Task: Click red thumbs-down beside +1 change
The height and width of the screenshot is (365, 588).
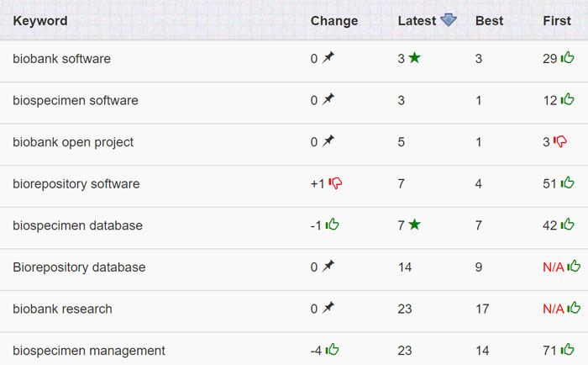Action: coord(336,183)
